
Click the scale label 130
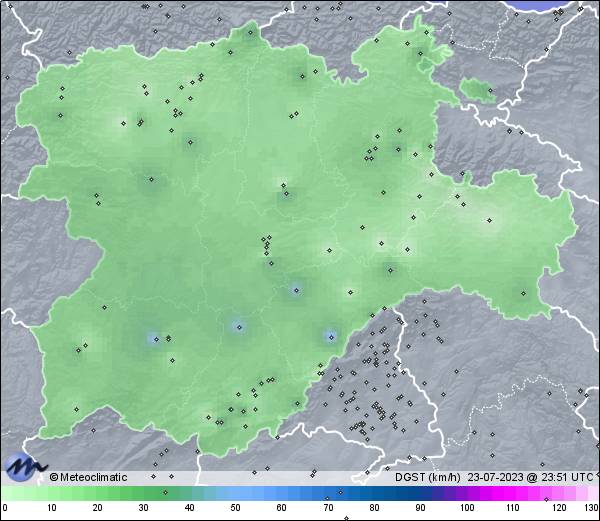(592, 508)
